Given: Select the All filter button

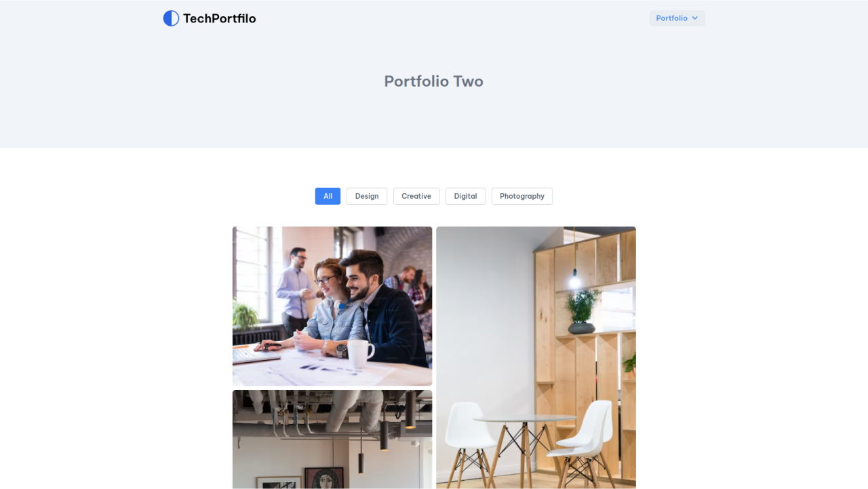Looking at the screenshot, I should coord(328,196).
